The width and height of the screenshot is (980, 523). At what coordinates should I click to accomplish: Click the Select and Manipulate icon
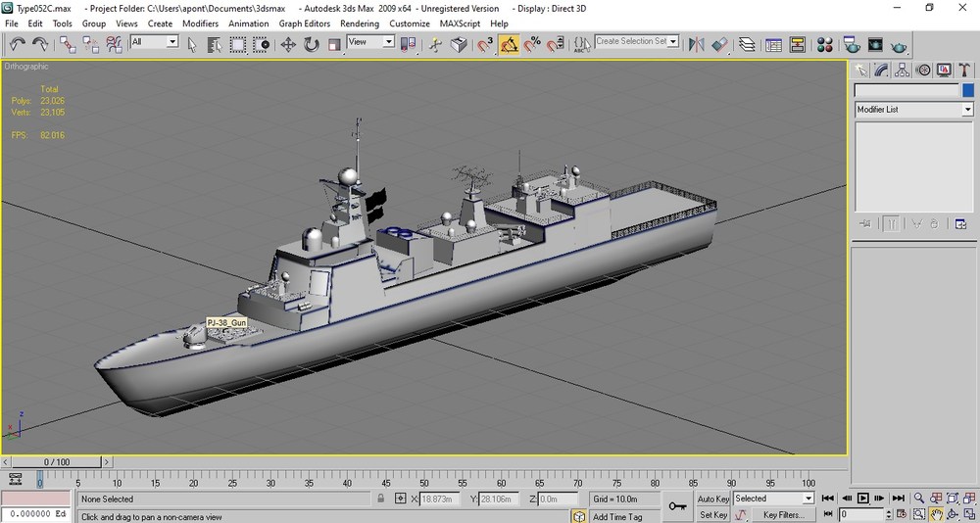pos(436,44)
